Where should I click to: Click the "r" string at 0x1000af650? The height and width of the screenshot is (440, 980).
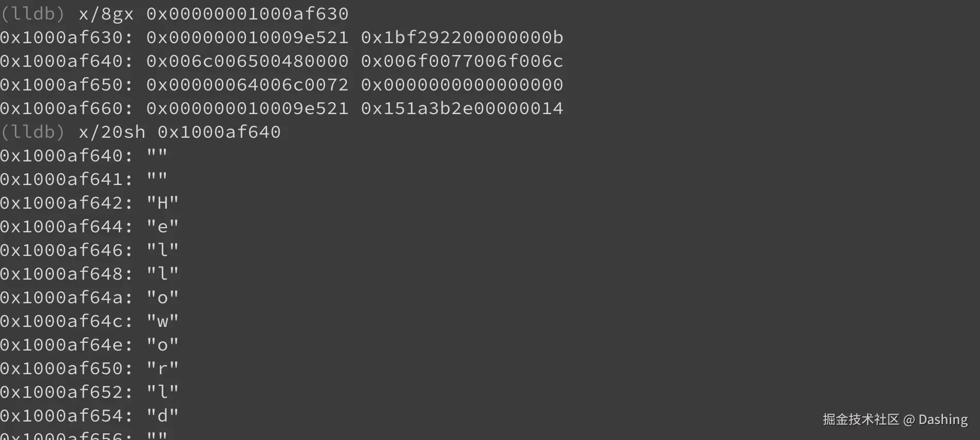[162, 369]
